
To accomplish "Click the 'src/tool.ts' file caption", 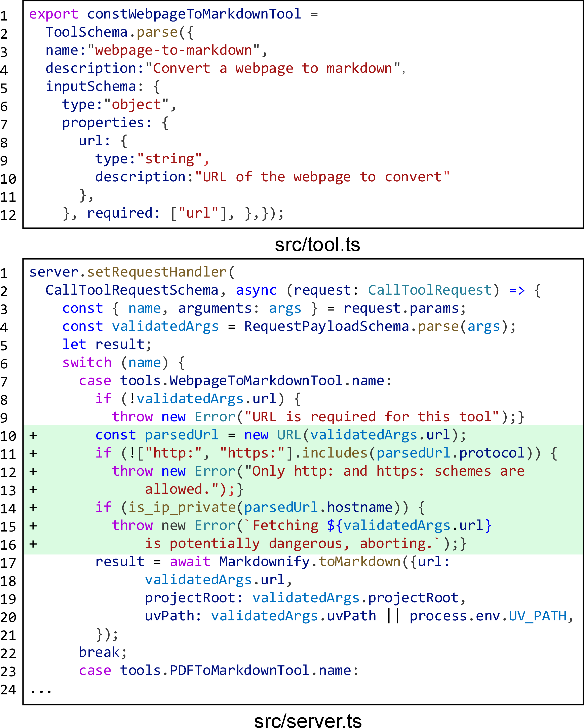I will [x=317, y=245].
